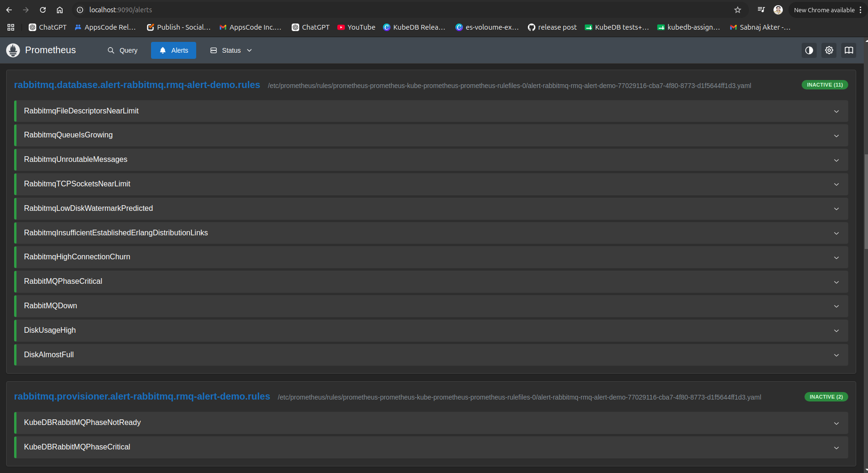This screenshot has width=868, height=473.
Task: Open the Chrome three-dot menu
Action: 860,10
